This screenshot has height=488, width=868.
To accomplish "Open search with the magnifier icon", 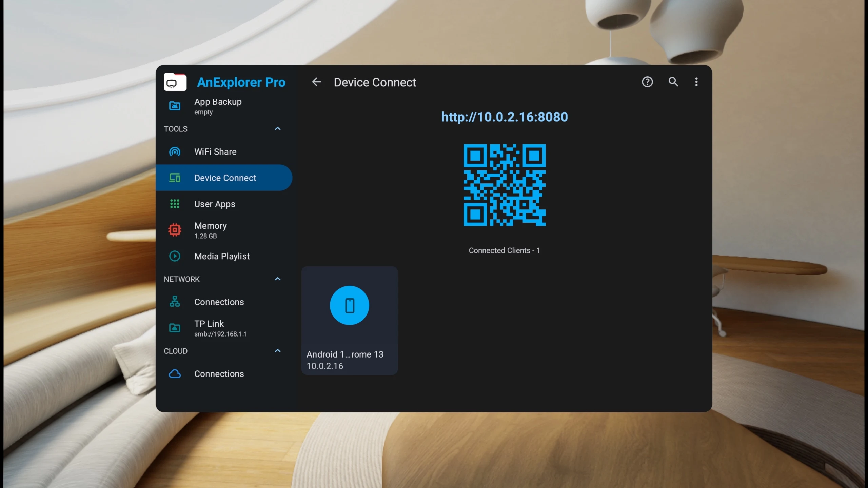I will tap(673, 82).
